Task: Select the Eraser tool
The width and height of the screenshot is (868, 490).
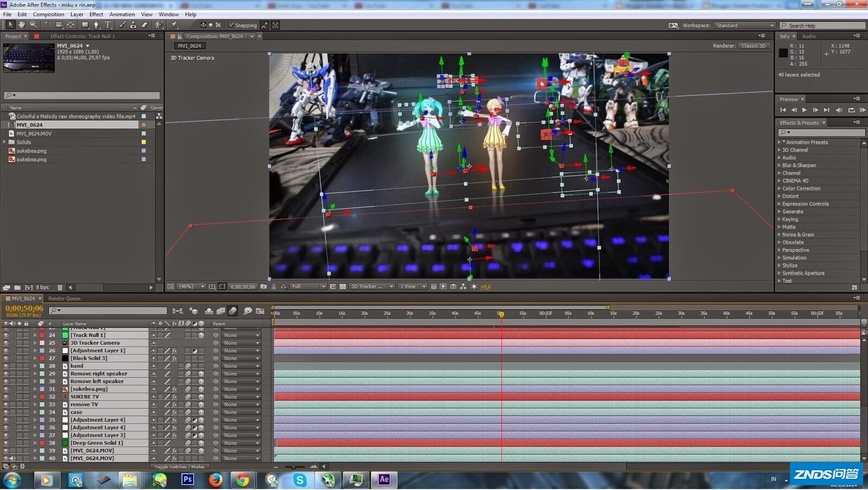Action: pyautogui.click(x=145, y=25)
